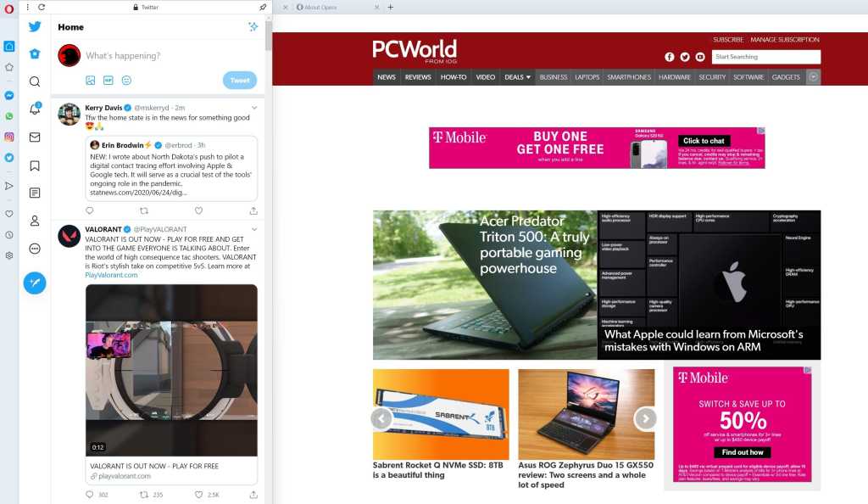Image resolution: width=868 pixels, height=504 pixels.
Task: Open History clock icon in Opera sidebar
Action: (8, 235)
